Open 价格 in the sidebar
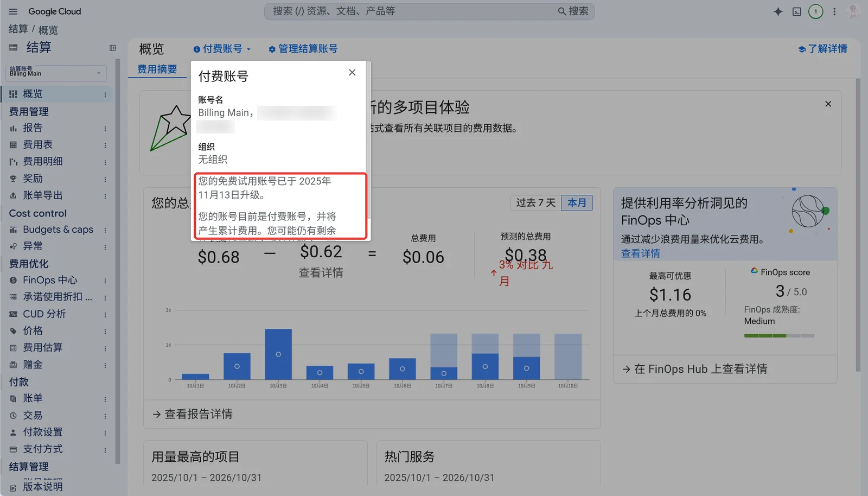The image size is (868, 496). point(33,331)
